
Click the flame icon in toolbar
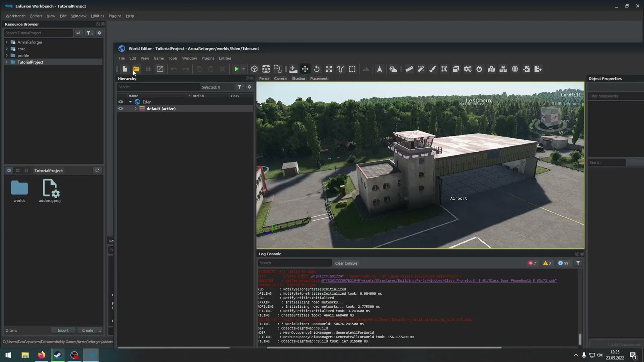(x=479, y=69)
